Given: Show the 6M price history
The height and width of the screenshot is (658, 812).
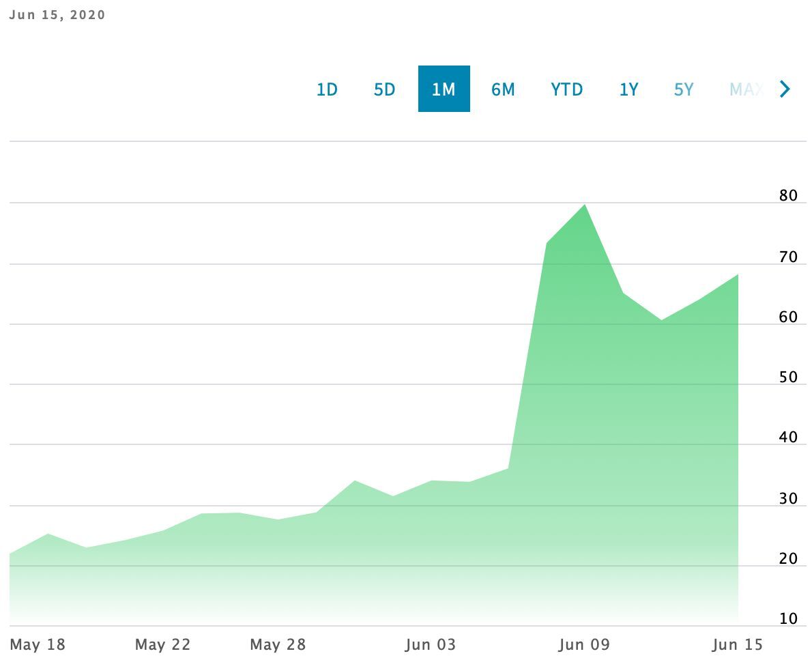Looking at the screenshot, I should pyautogui.click(x=503, y=89).
